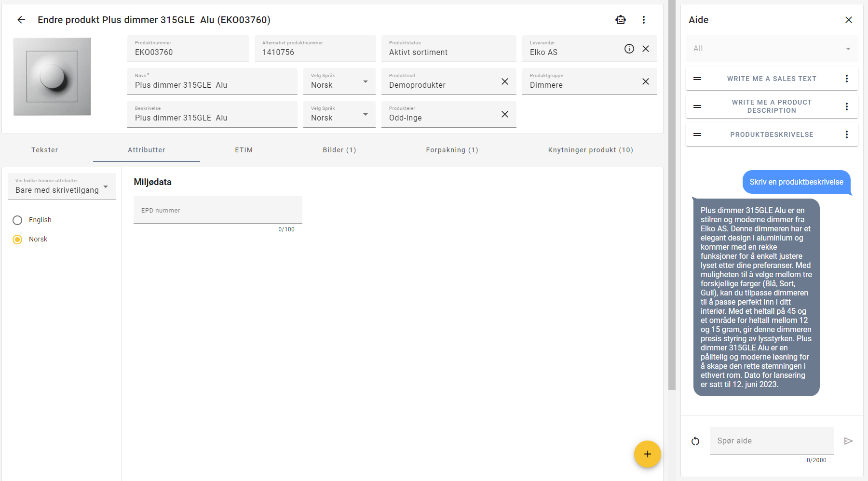This screenshot has width=868, height=481.
Task: Edit the Navn field Plus dimmer 315GLE Alu
Action: coord(212,81)
